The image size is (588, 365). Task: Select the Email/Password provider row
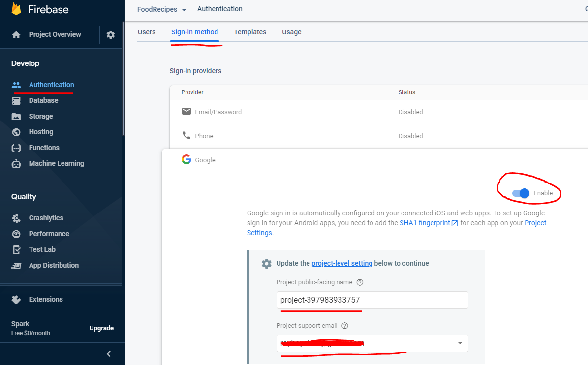pyautogui.click(x=379, y=112)
